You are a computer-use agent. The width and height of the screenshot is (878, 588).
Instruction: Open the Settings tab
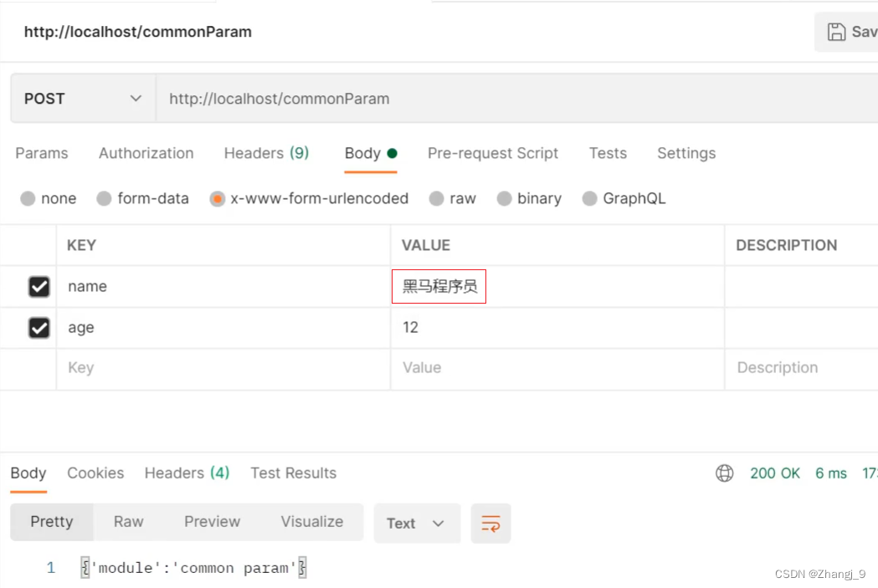[686, 153]
